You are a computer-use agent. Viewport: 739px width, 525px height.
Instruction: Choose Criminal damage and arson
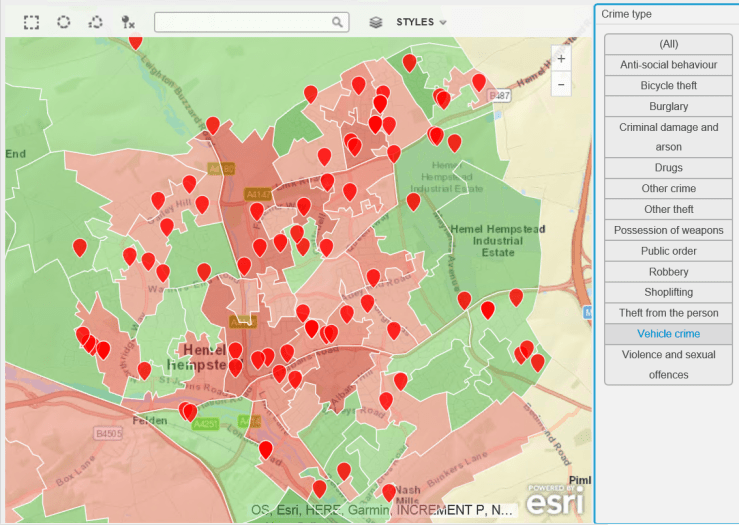(668, 137)
